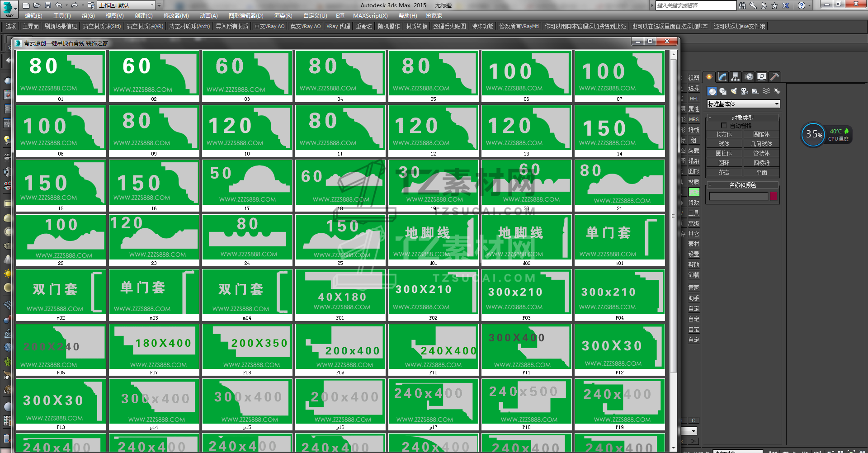Open the 渲染(R) menu
Image resolution: width=868 pixels, height=453 pixels.
click(x=283, y=16)
